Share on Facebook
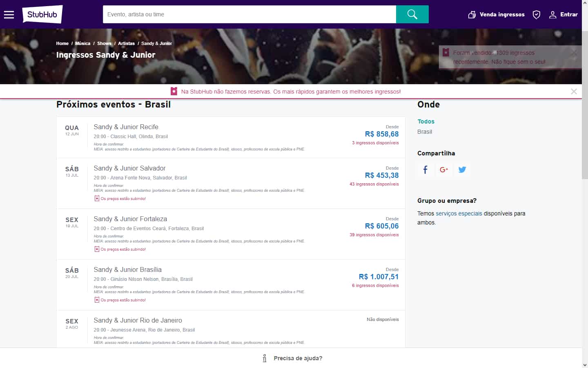Image resolution: width=588 pixels, height=368 pixels. tap(425, 170)
